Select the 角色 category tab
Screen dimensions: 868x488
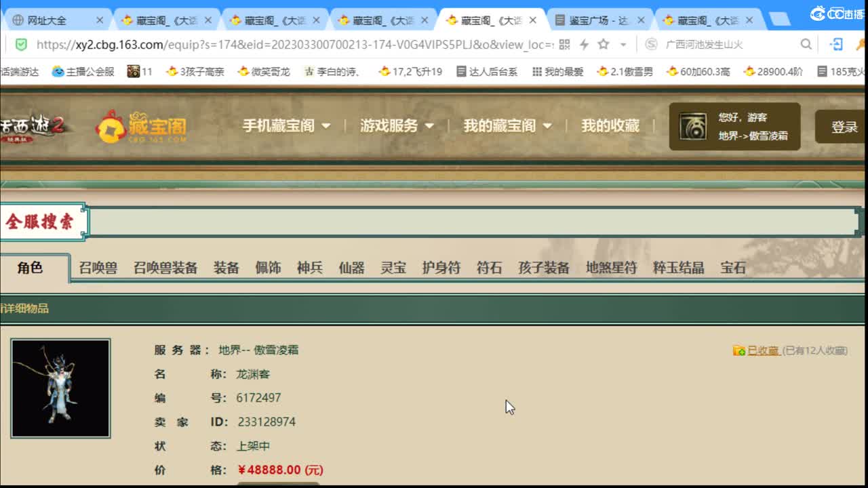click(30, 268)
